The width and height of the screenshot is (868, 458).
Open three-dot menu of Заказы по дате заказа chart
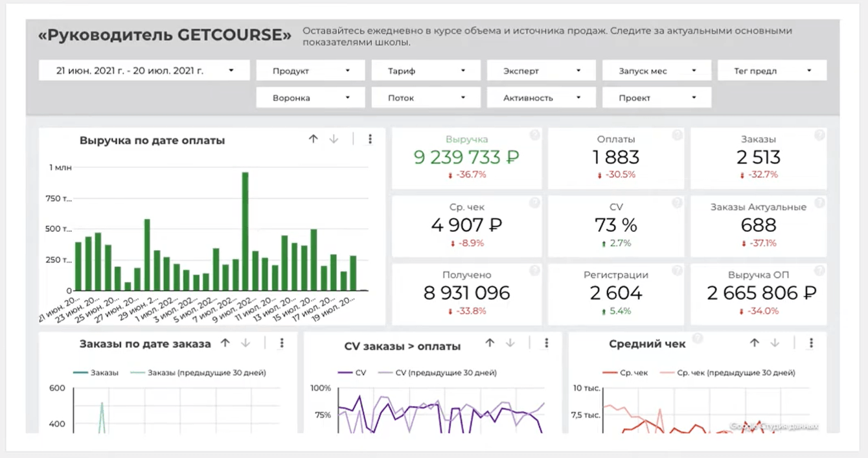[282, 343]
